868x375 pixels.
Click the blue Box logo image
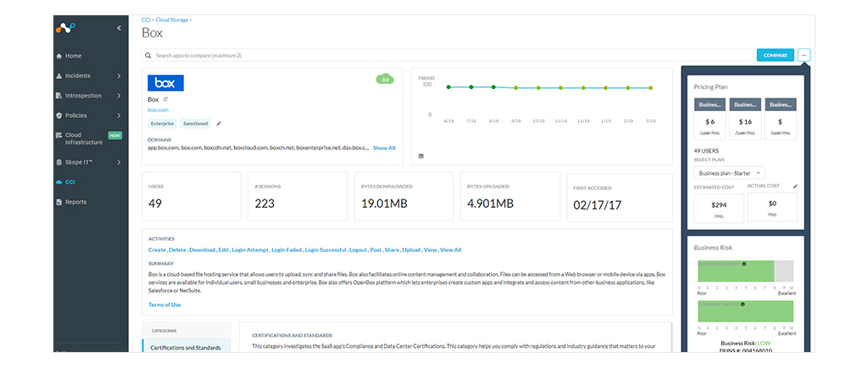coord(165,83)
